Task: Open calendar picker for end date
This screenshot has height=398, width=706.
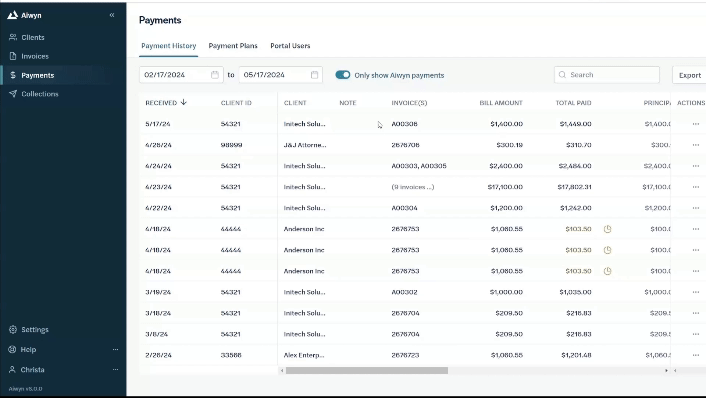Action: click(x=314, y=75)
